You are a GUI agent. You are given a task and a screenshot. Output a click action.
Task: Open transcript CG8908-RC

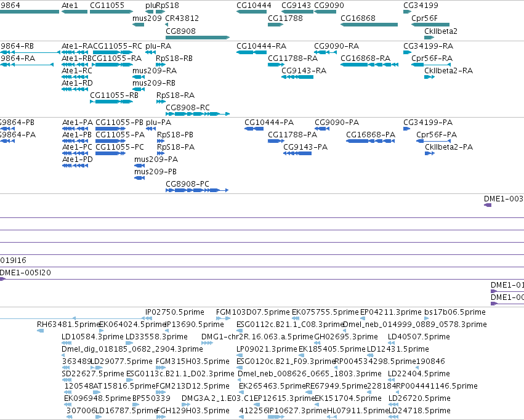[x=187, y=108]
